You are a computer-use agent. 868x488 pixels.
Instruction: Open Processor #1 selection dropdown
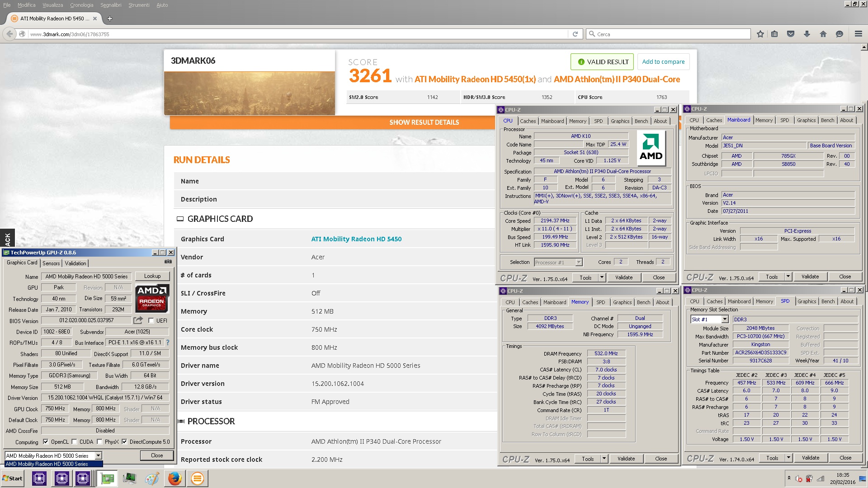(x=579, y=263)
